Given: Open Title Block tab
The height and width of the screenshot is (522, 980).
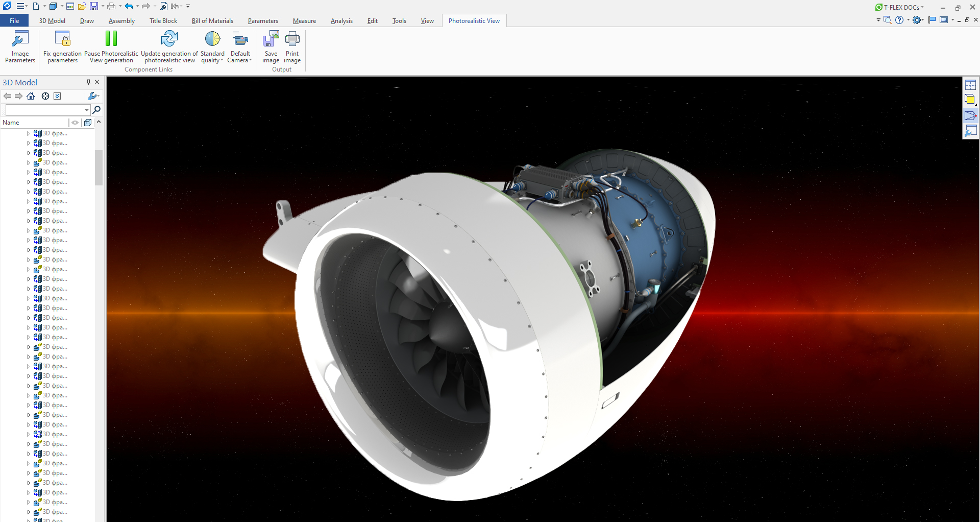Looking at the screenshot, I should click(163, 21).
